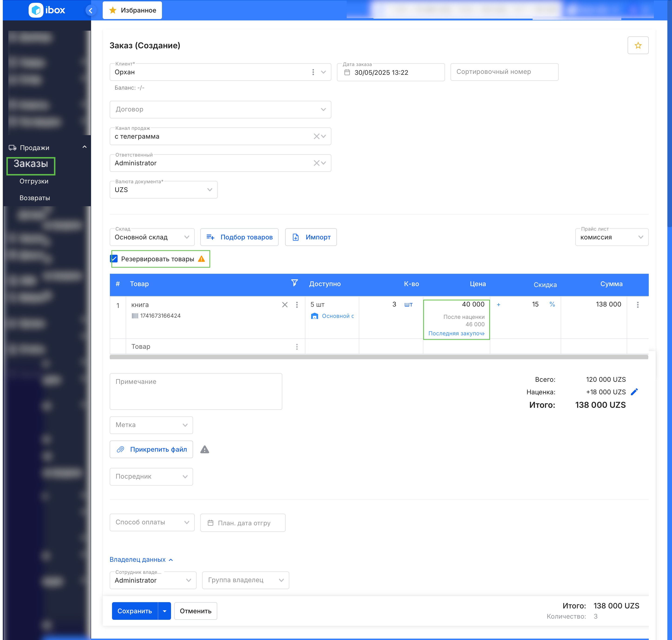Viewport: 672px width, 640px height.
Task: Collapse the sidebar with arrow icon
Action: coord(90,11)
